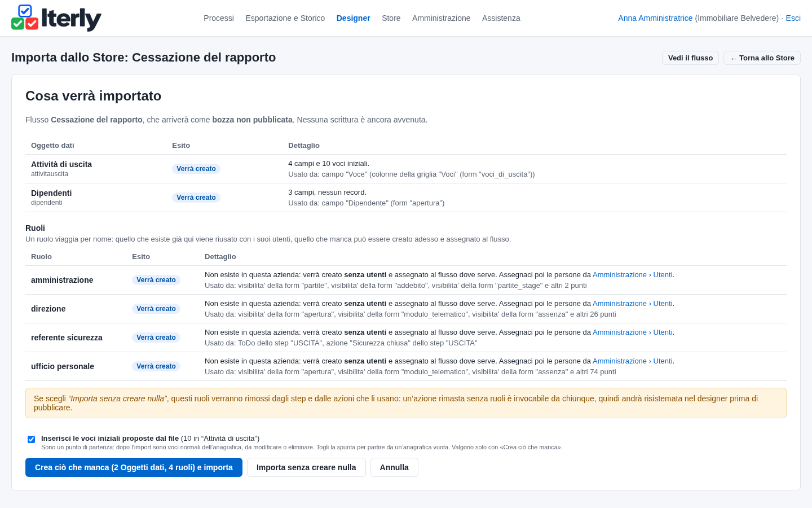Open Anna Amministratrice profile link

[x=655, y=18]
